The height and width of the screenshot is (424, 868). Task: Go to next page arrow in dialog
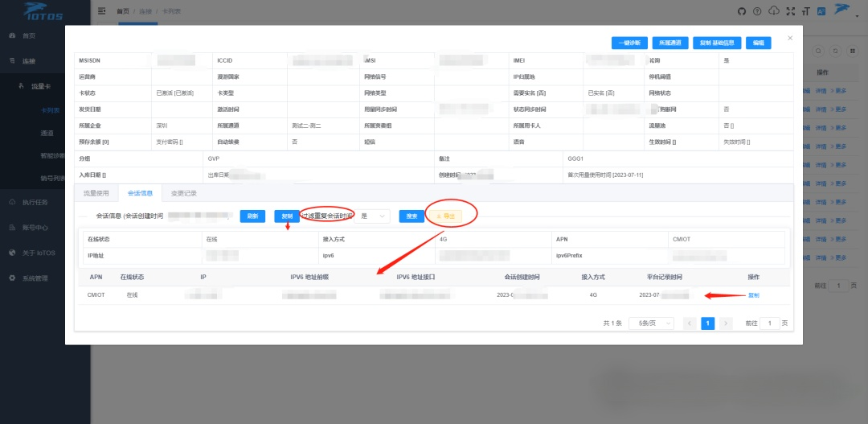(726, 323)
